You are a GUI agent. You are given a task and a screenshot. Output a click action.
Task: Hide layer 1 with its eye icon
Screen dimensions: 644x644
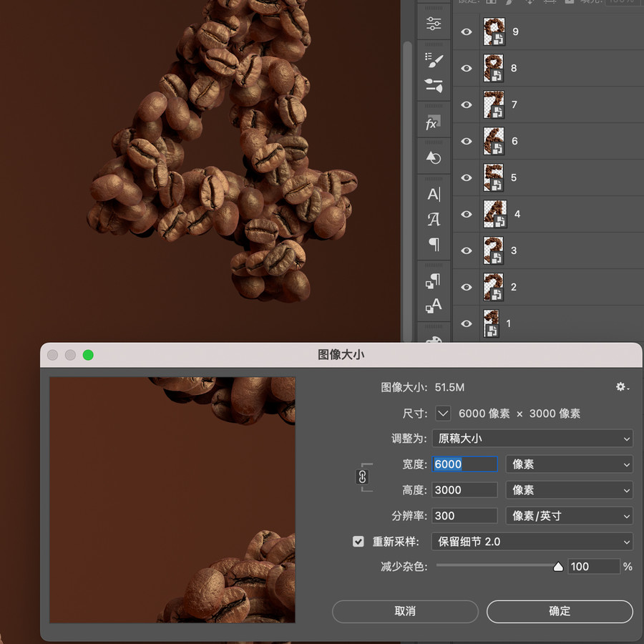(x=466, y=323)
